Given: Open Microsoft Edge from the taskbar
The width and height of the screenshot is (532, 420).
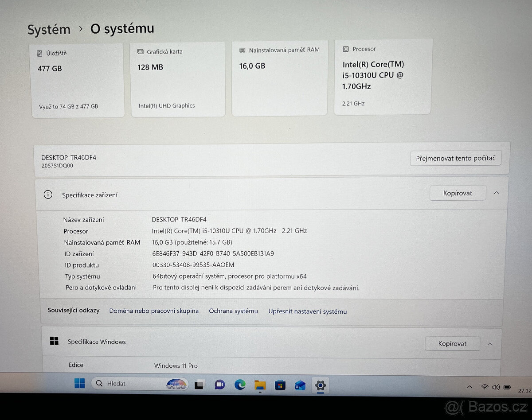Looking at the screenshot, I should 240,385.
